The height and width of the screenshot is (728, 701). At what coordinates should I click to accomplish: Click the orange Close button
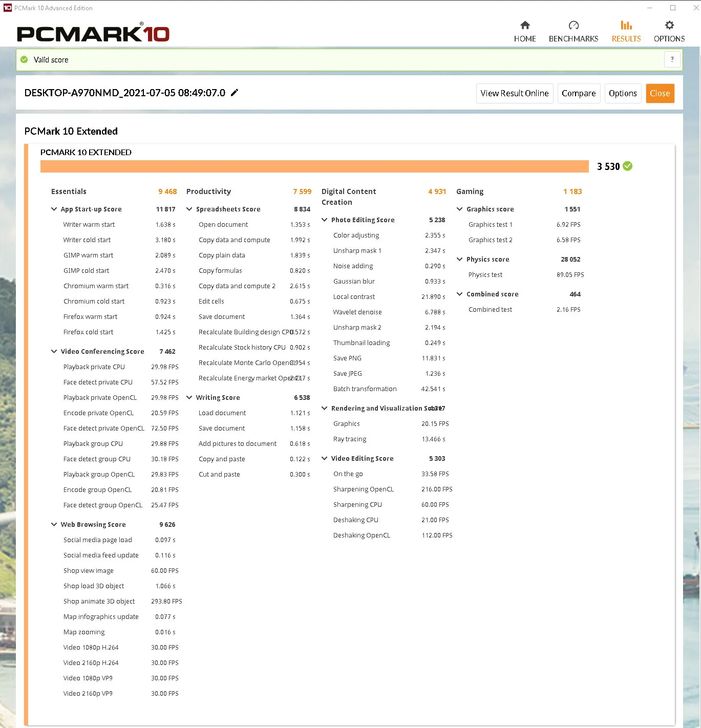pyautogui.click(x=660, y=93)
